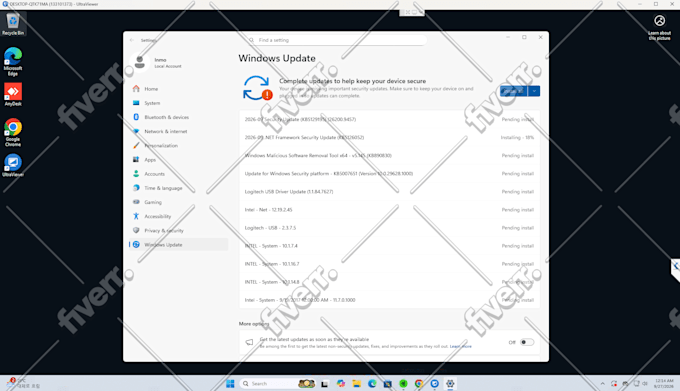This screenshot has width=680, height=391.
Task: Select Update for Windows Security platform row
Action: 389,173
